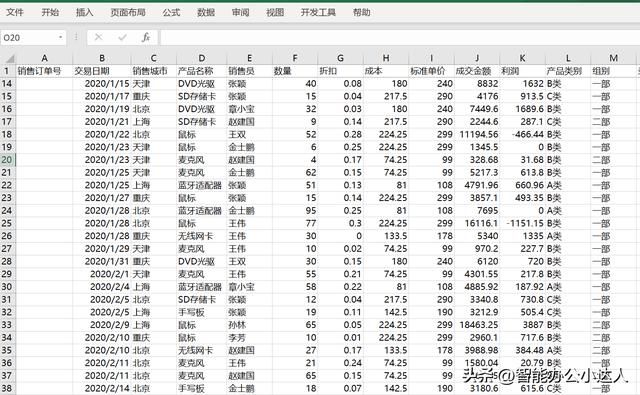
Task: Select amount cell 8832
Action: click(x=477, y=84)
